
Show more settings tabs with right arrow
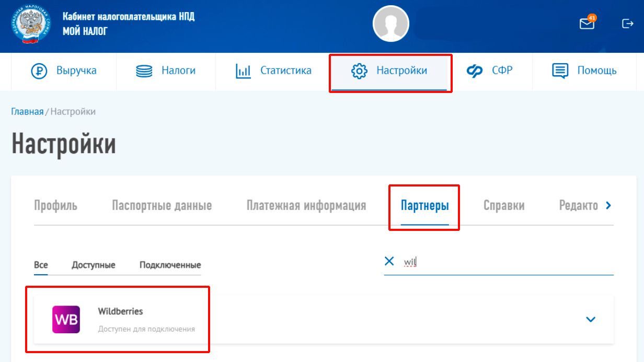pyautogui.click(x=608, y=206)
